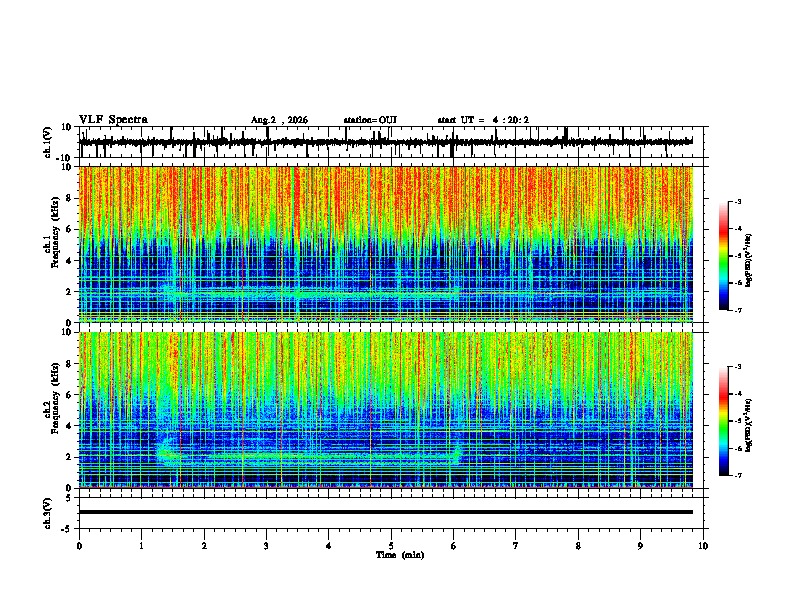
Task: Click the '4' kHz tick of ch.1 spectrogram
Action: [x=69, y=261]
